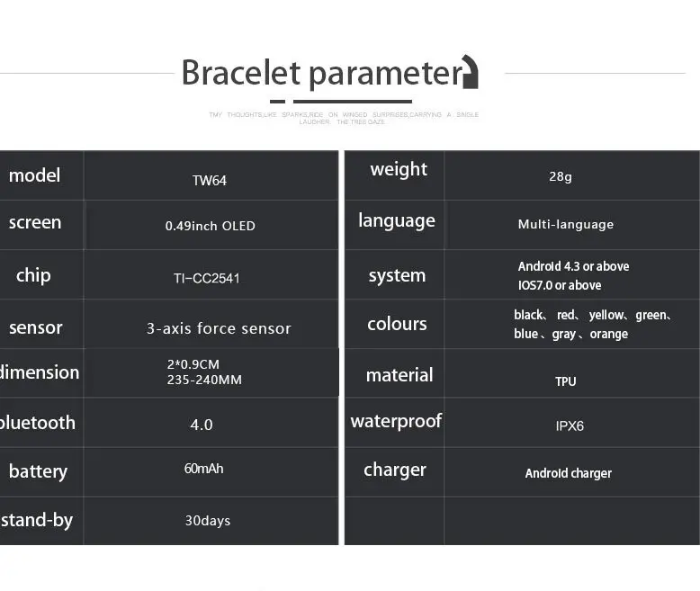Click the 28g weight value
The height and width of the screenshot is (591, 700).
click(x=561, y=177)
